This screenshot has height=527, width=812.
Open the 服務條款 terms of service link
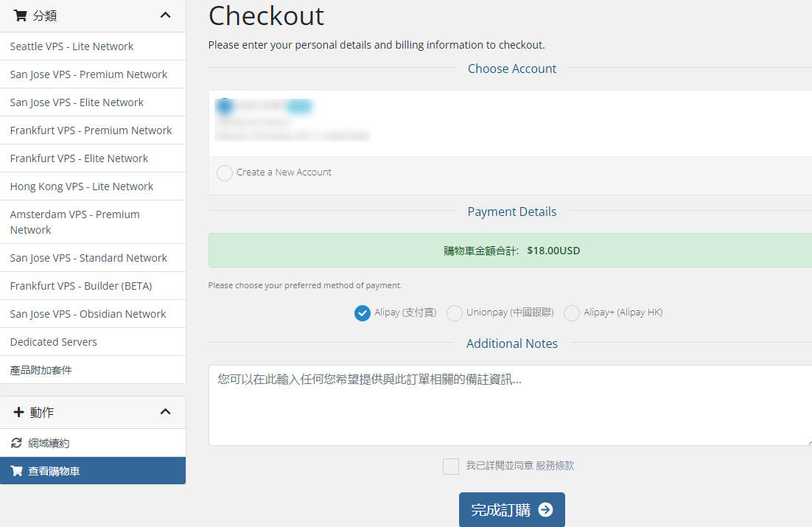pos(555,465)
